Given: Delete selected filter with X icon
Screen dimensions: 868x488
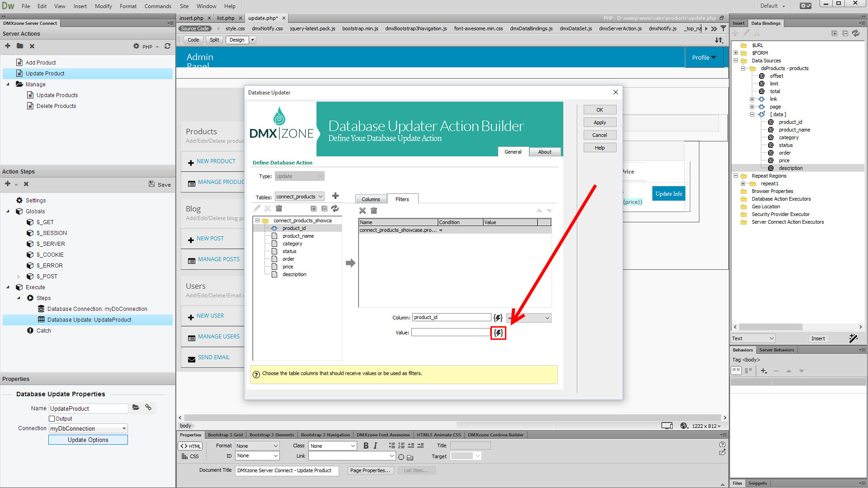Looking at the screenshot, I should click(363, 211).
